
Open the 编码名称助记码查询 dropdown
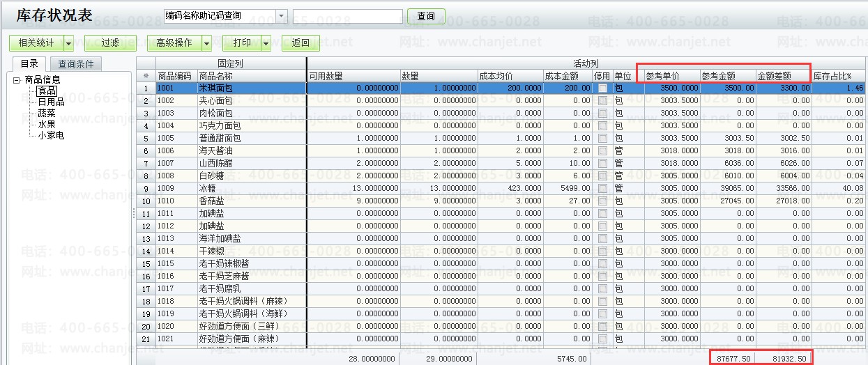point(281,16)
